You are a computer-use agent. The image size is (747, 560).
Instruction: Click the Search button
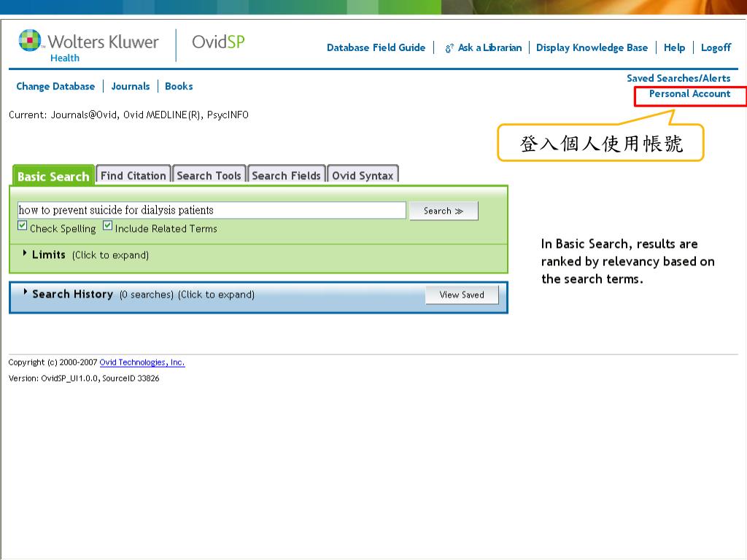point(444,211)
